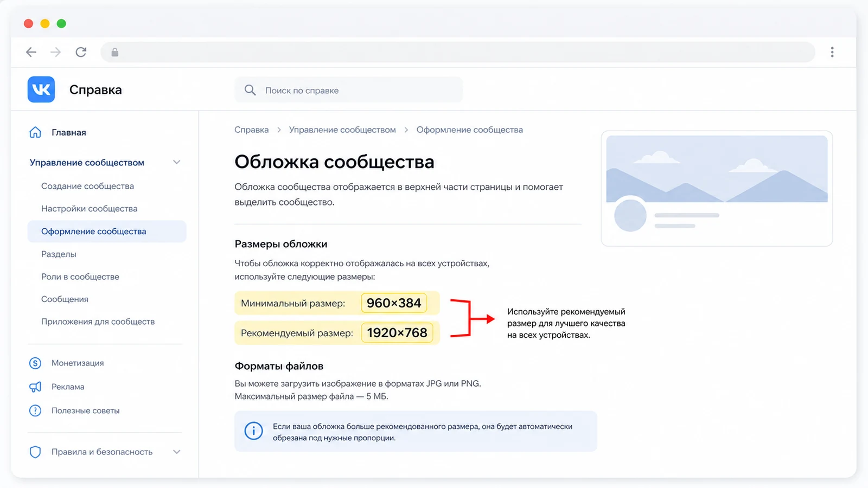The width and height of the screenshot is (868, 488).
Task: Click the Полезные советы question icon
Action: (x=35, y=410)
